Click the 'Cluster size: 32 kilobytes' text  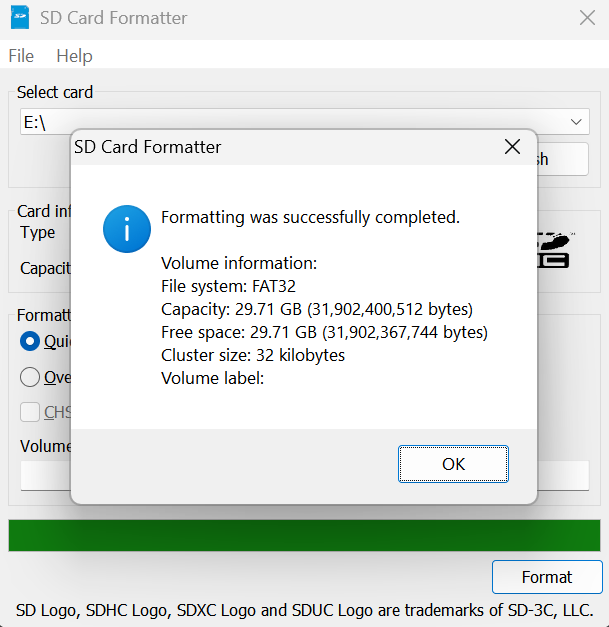click(253, 355)
